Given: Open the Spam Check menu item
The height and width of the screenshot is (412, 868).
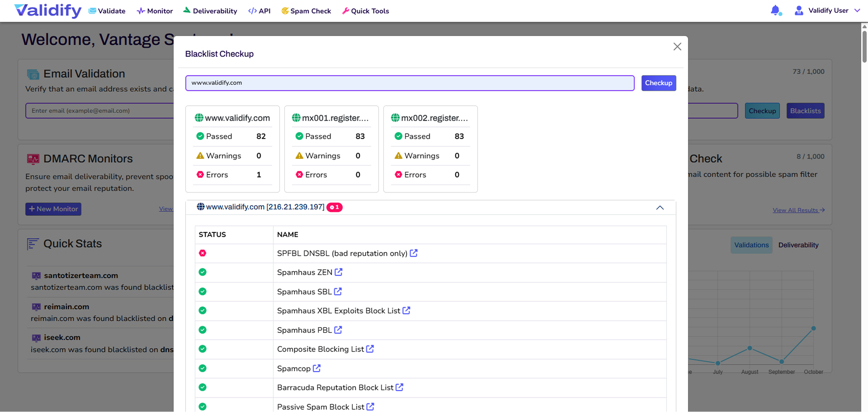Looking at the screenshot, I should click(306, 11).
